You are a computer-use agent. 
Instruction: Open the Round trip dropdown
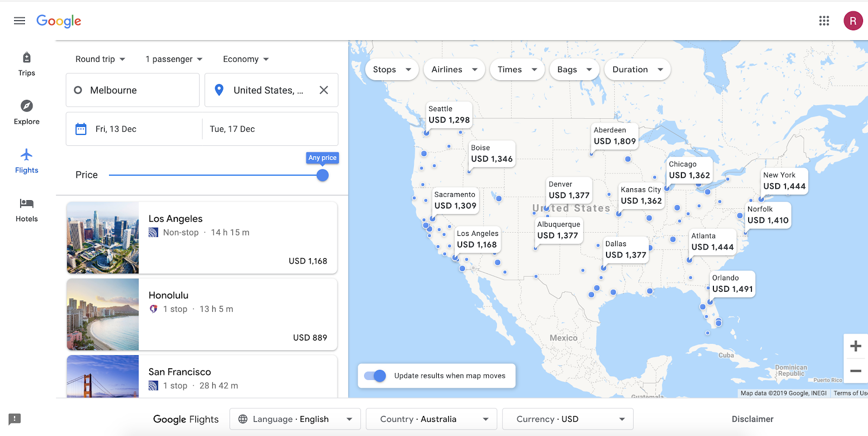pos(100,59)
